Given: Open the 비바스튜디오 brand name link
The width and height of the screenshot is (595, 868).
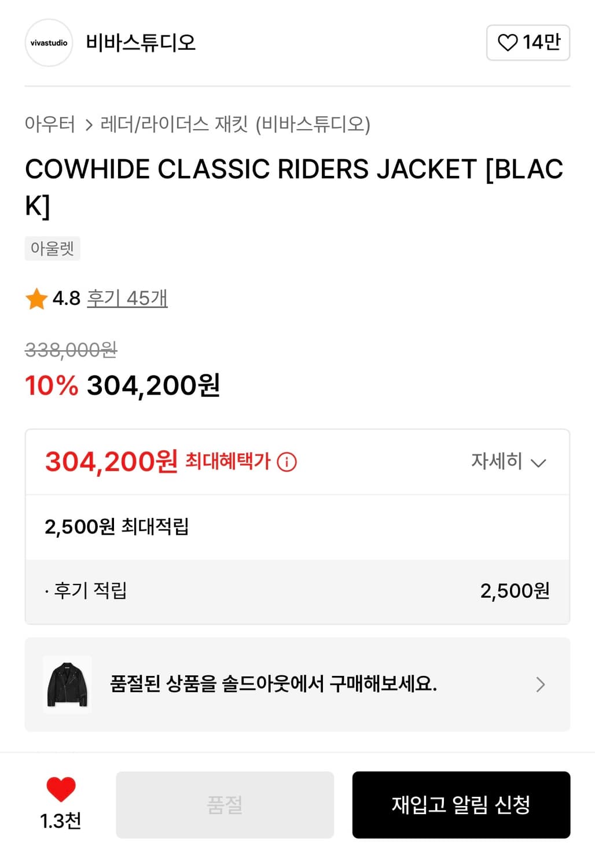Looking at the screenshot, I should coord(141,43).
